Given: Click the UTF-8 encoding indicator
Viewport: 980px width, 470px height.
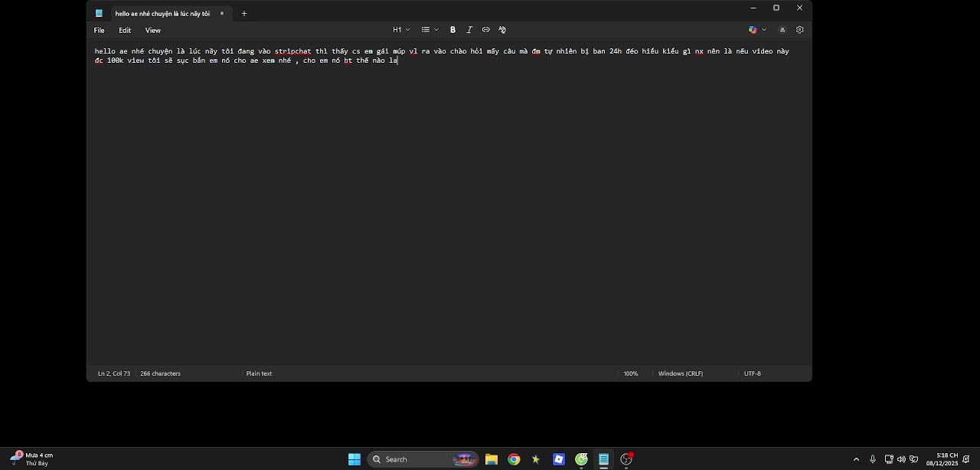Looking at the screenshot, I should pyautogui.click(x=753, y=374).
